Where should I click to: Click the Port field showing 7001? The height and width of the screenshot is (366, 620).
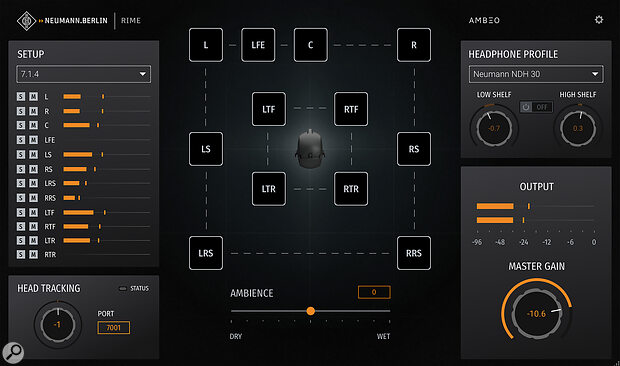113,327
